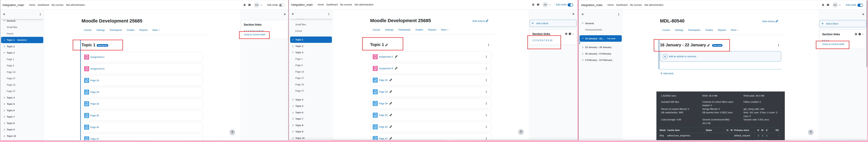Open Participants tab in left panel
The height and width of the screenshot is (142, 868).
[x=116, y=30]
